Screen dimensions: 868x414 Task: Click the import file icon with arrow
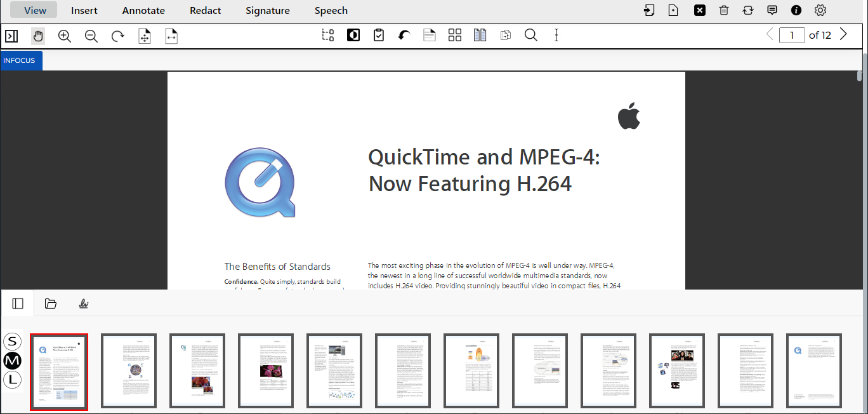[x=648, y=10]
